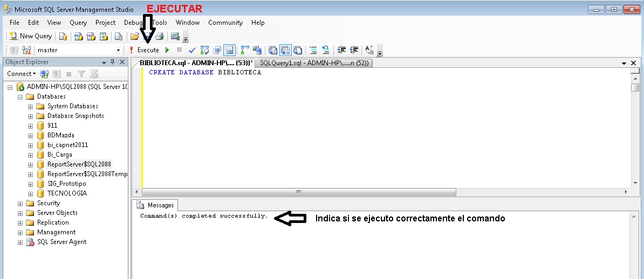
Task: Open the Window menu
Action: point(188,23)
